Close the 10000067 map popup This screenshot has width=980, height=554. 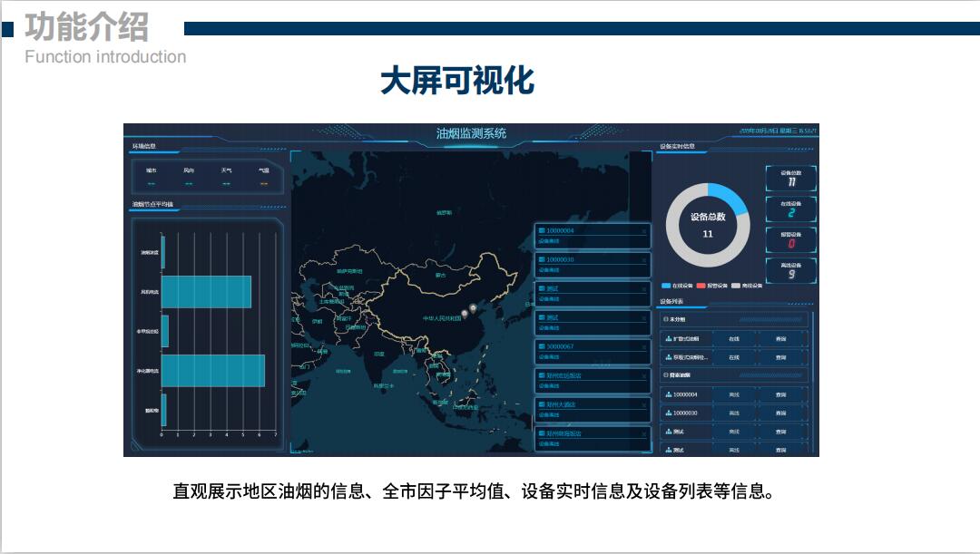(643, 346)
